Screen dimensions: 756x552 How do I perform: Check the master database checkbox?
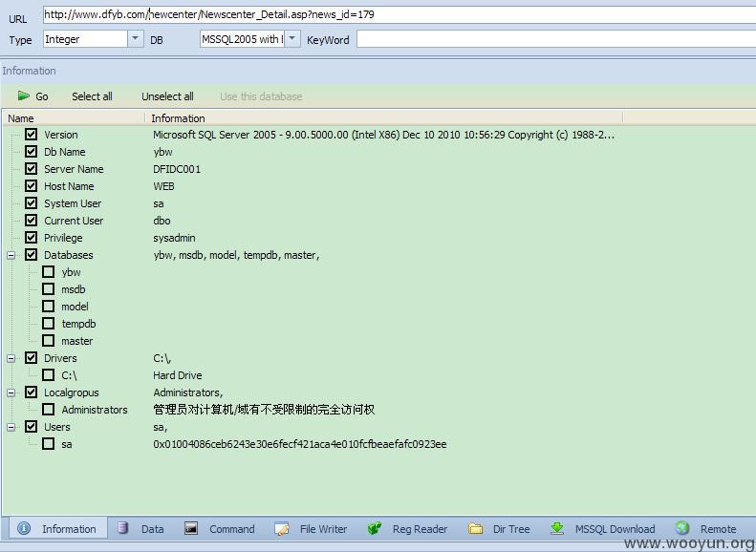coord(48,341)
